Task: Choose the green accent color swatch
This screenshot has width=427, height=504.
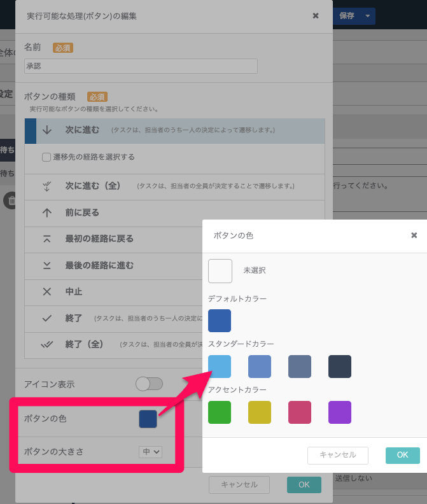Action: click(x=220, y=412)
